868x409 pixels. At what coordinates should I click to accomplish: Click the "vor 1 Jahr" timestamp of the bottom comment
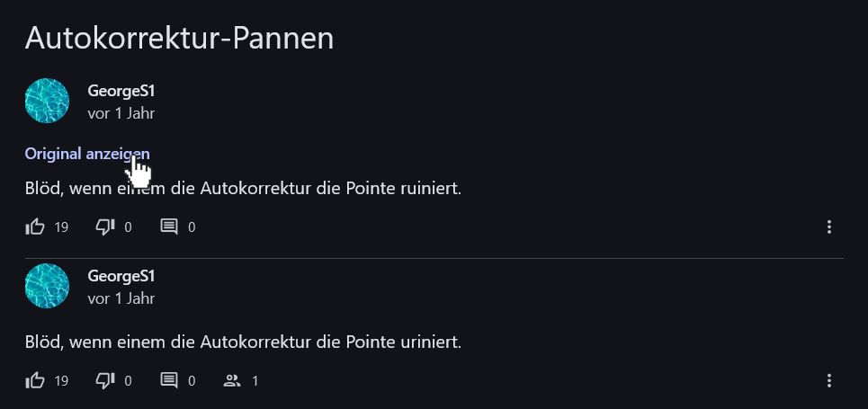click(121, 298)
